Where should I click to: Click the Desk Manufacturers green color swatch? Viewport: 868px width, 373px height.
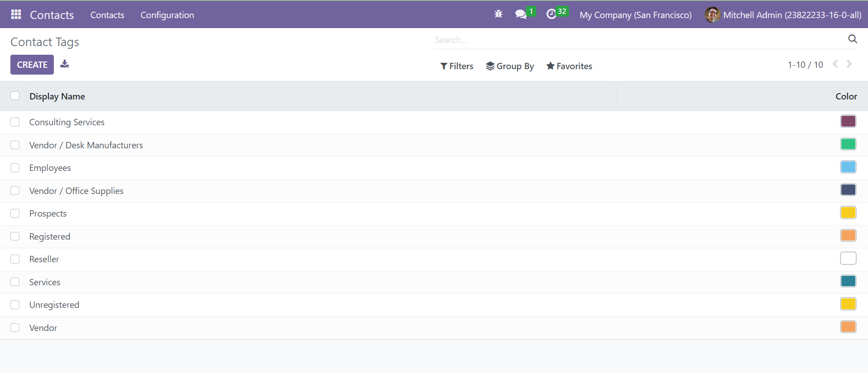tap(848, 144)
